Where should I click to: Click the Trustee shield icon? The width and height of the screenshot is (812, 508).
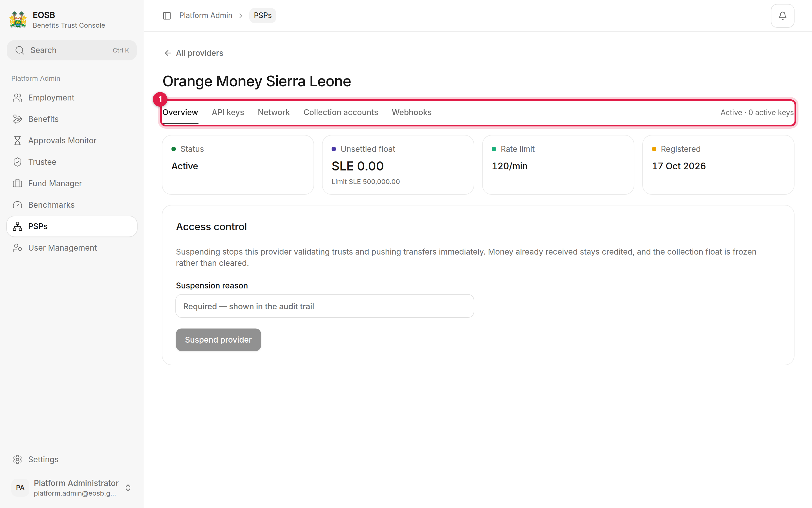17,162
